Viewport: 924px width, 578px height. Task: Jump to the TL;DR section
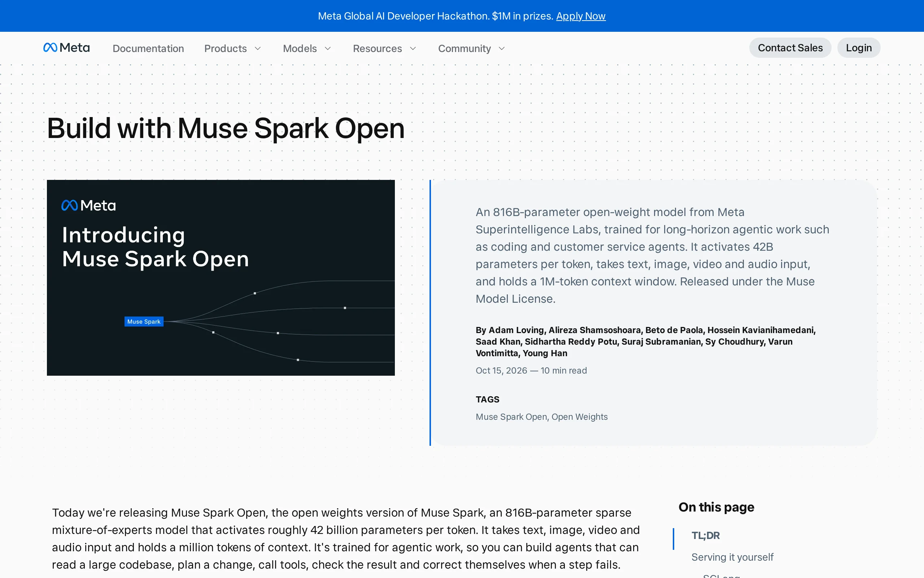click(x=706, y=536)
